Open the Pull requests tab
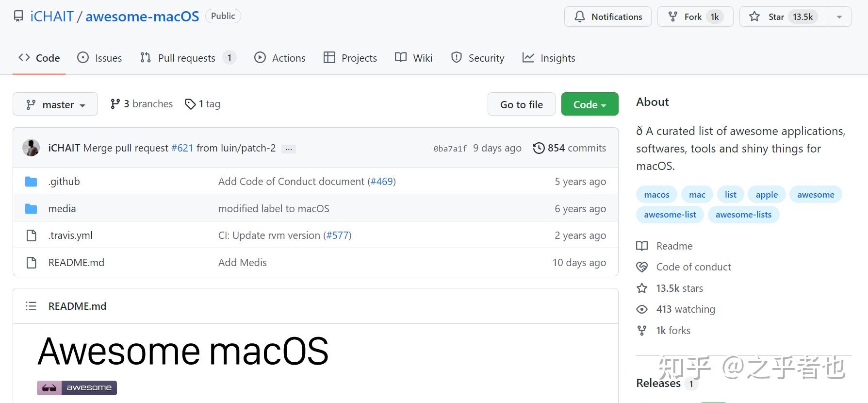 coord(187,58)
